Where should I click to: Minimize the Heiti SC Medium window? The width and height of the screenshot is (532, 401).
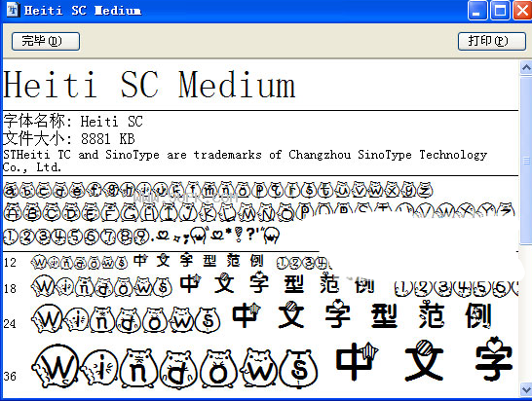[x=477, y=11]
